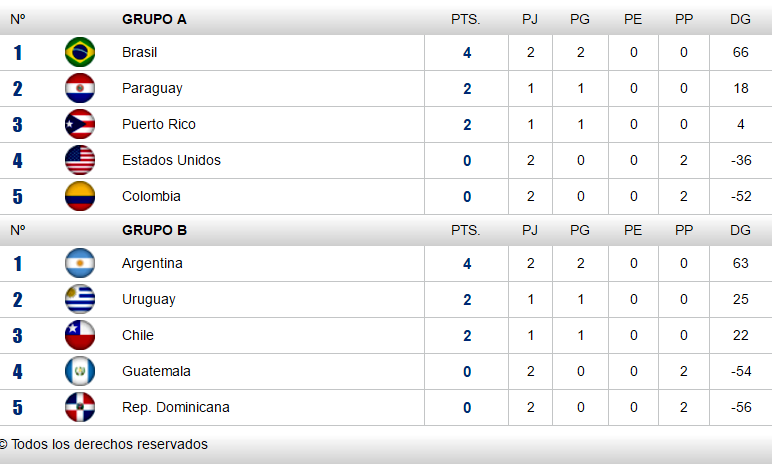
Task: Click the Paraguay flag icon
Action: coord(80,88)
